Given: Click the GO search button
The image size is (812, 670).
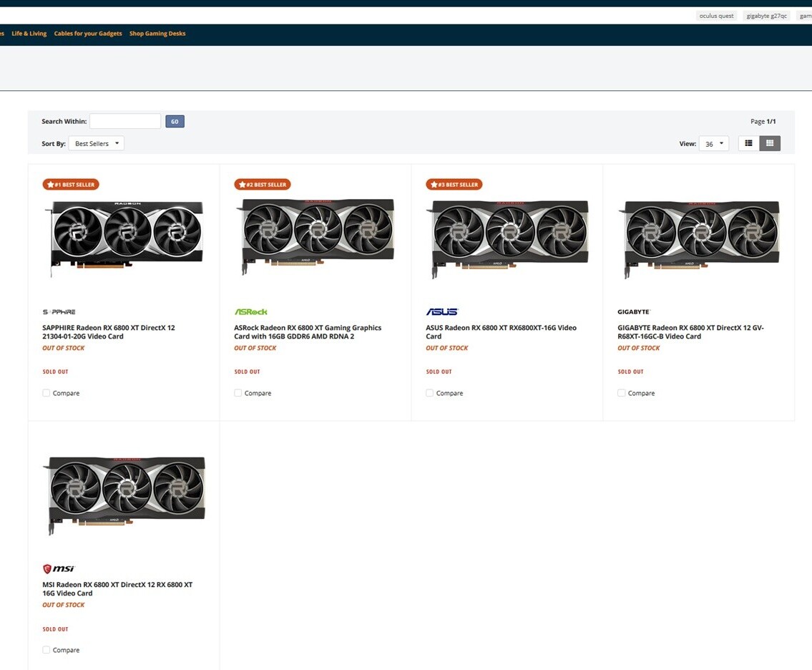Looking at the screenshot, I should (175, 121).
